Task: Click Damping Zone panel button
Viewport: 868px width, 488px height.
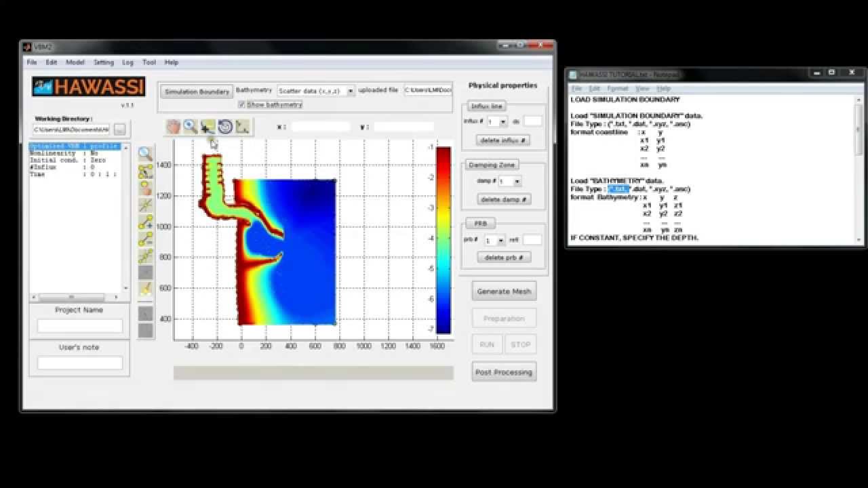Action: pos(493,165)
